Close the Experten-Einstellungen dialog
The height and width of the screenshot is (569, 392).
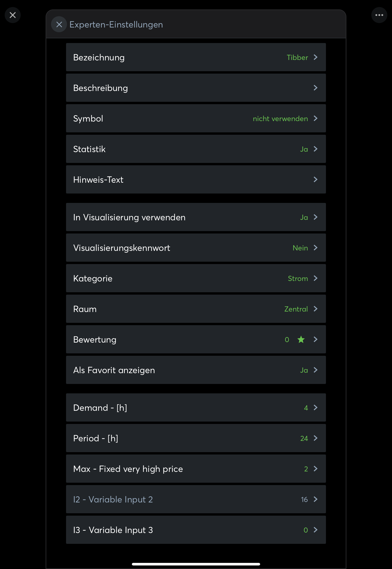(59, 24)
